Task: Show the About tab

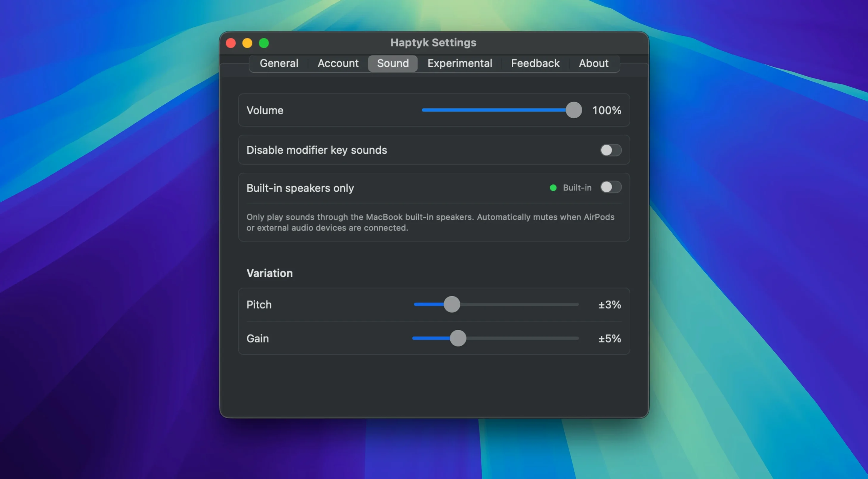Action: (x=593, y=63)
